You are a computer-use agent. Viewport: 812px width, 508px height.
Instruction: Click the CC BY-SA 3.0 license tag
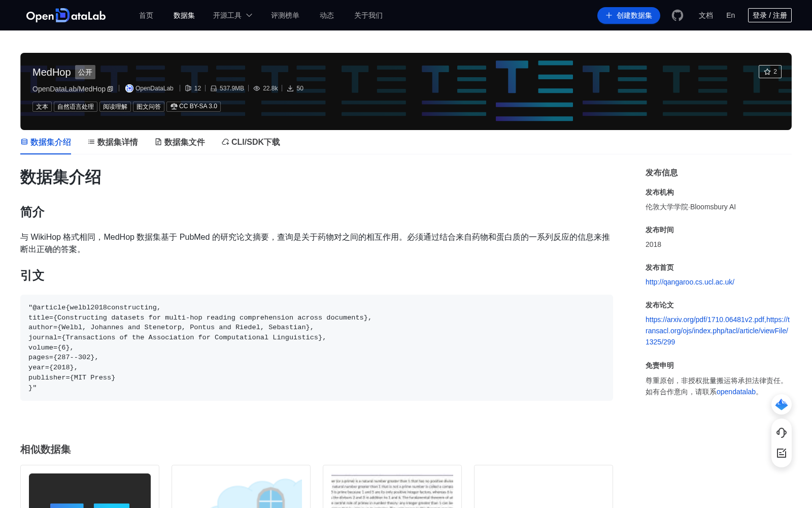[194, 107]
